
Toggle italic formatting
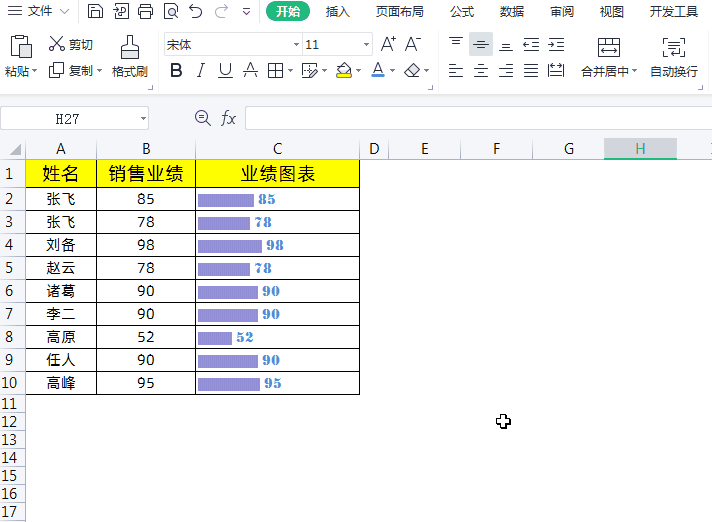point(201,70)
